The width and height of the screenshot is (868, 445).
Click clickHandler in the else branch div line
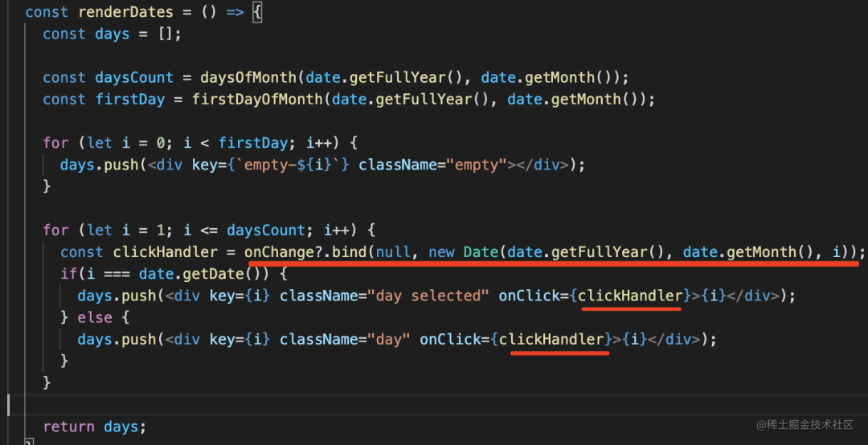point(551,340)
